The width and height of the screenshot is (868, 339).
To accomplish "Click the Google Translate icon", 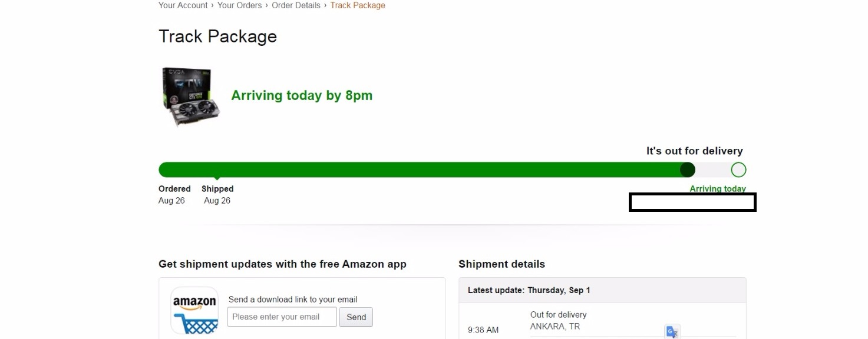I will click(x=672, y=331).
